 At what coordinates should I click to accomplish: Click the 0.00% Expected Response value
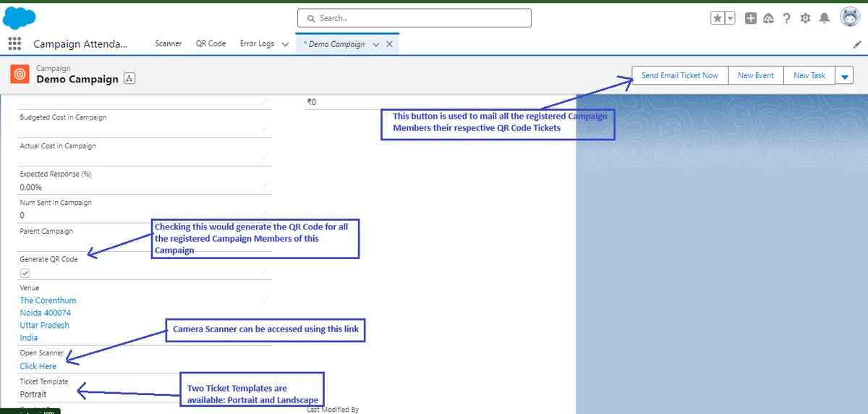(30, 187)
